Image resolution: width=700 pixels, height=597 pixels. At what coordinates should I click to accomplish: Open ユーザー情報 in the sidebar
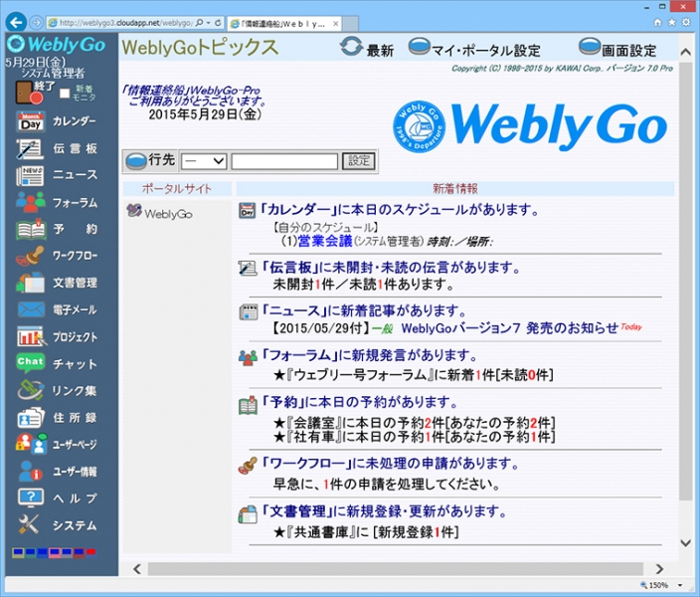pos(57,472)
